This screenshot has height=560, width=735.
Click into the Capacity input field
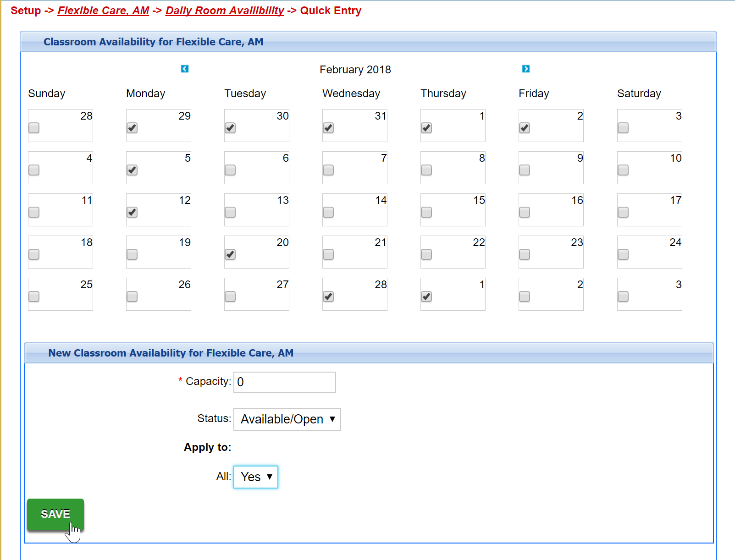coord(285,382)
